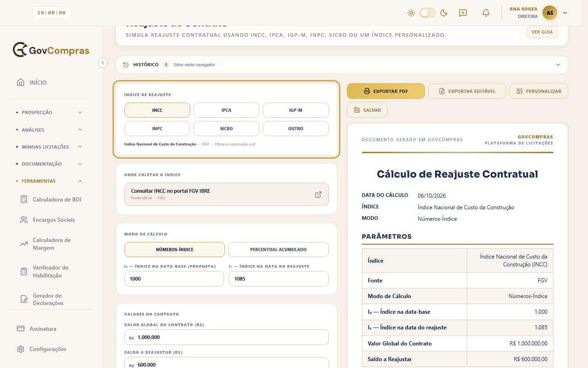
Task: Open notifications bell
Action: (x=486, y=13)
